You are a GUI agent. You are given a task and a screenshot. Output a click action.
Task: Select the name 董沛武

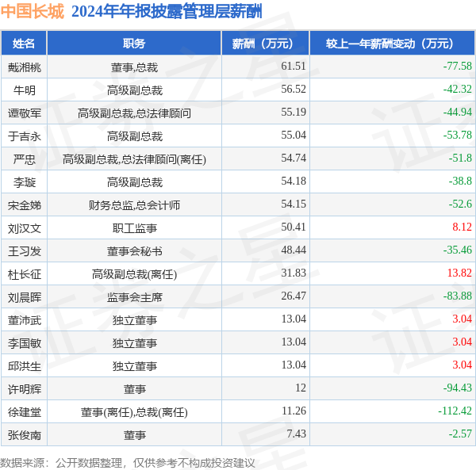(x=25, y=321)
